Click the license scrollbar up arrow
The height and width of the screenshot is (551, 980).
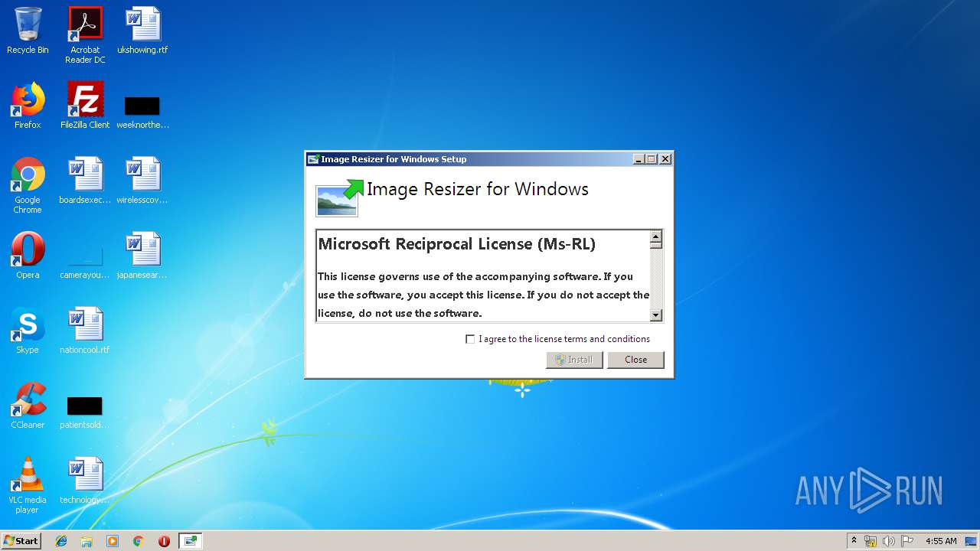pos(655,236)
